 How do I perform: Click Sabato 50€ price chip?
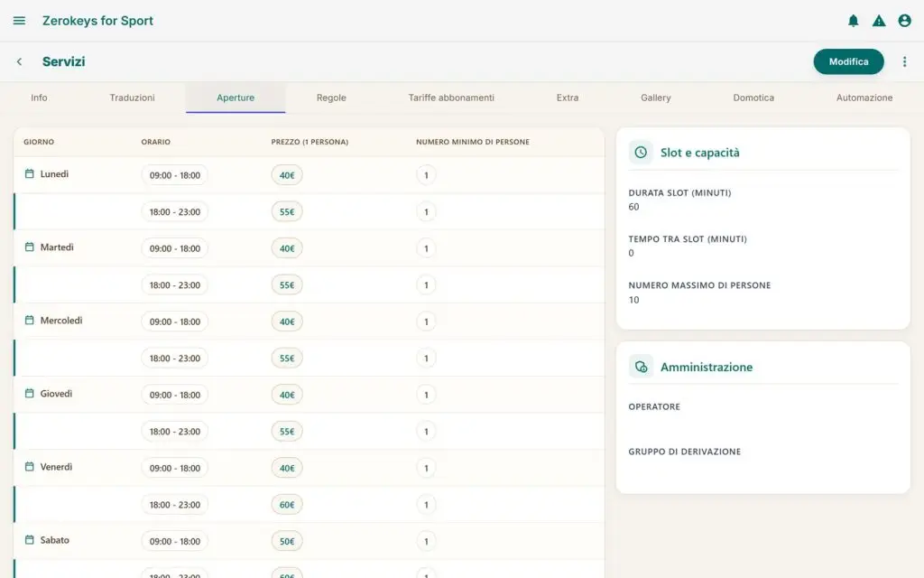287,541
